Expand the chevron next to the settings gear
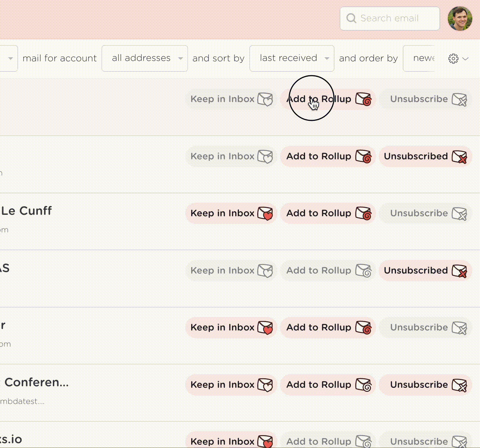480x448 pixels. [466, 59]
